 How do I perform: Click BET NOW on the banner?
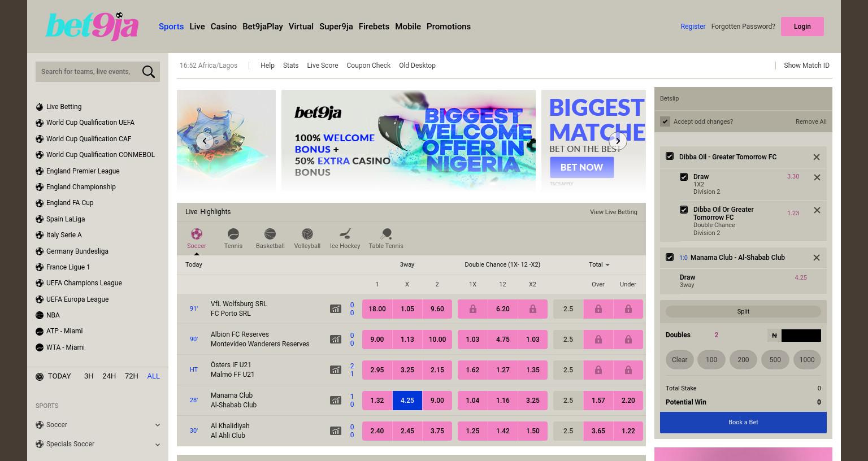(x=581, y=167)
